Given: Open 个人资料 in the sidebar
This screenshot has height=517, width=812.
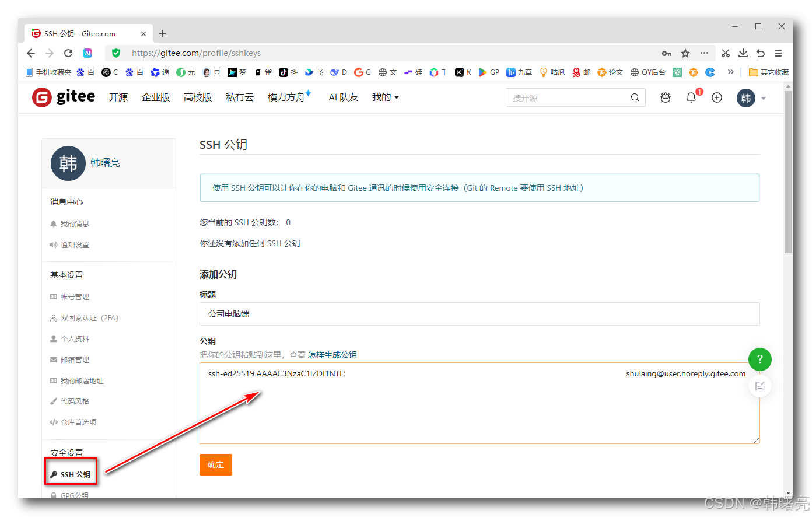Looking at the screenshot, I should coord(70,338).
